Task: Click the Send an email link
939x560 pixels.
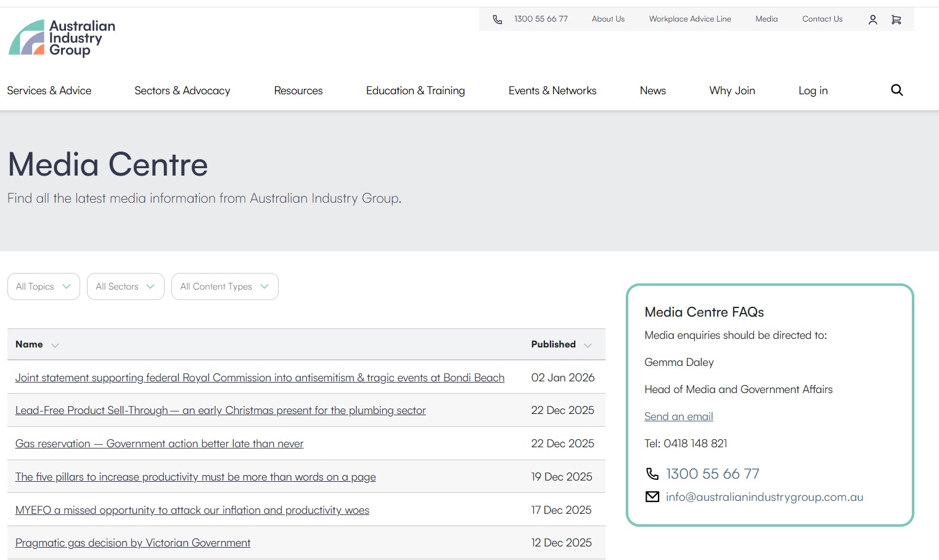Action: 678,416
